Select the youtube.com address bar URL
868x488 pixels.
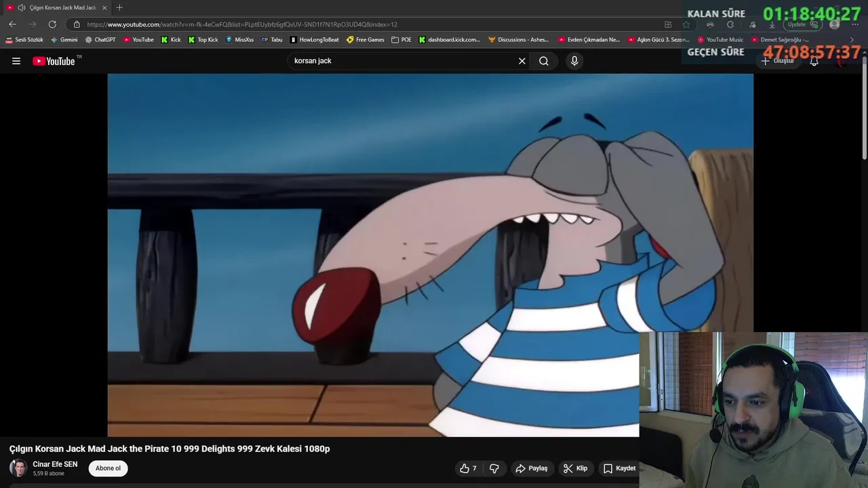pyautogui.click(x=242, y=24)
